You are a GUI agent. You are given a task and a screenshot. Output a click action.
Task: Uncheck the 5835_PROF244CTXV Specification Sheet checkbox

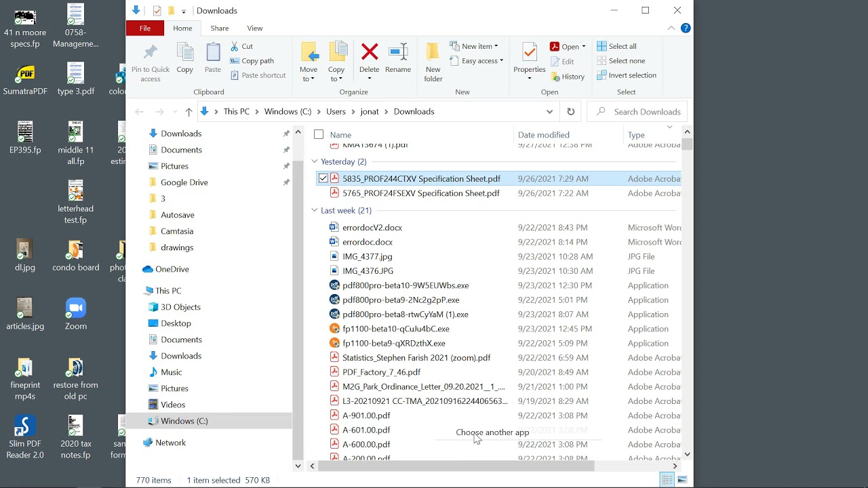click(323, 178)
